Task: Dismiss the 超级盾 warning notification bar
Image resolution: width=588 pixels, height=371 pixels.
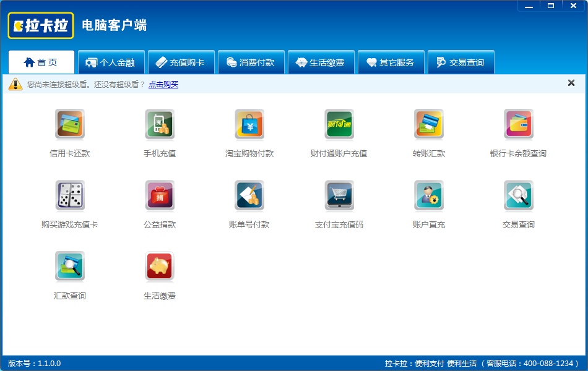Action: [x=571, y=83]
